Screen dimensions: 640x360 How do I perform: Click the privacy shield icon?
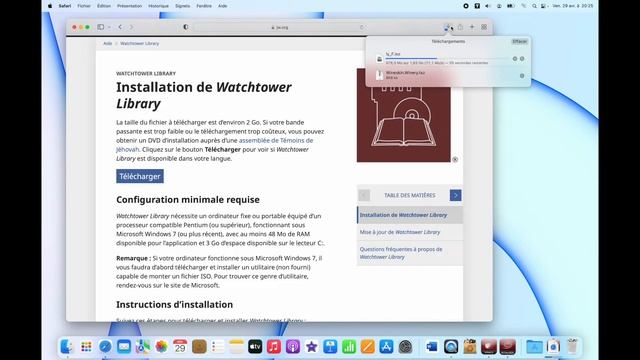(186, 27)
